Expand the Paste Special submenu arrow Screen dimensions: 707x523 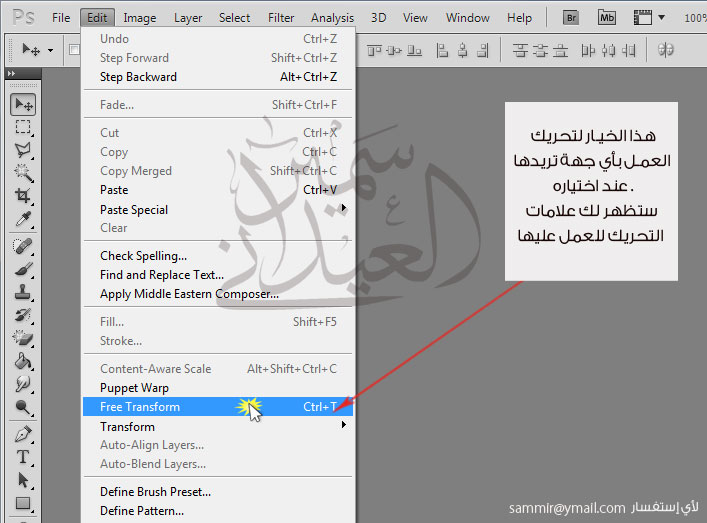344,208
